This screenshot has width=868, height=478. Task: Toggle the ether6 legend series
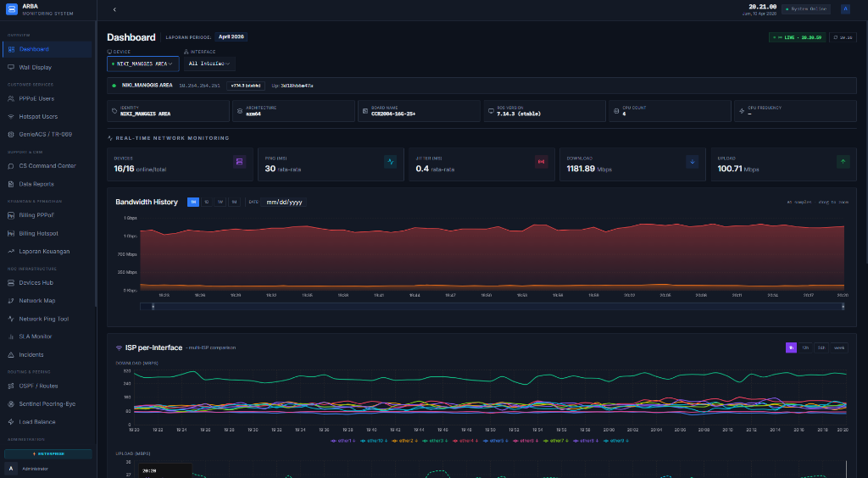click(x=526, y=441)
